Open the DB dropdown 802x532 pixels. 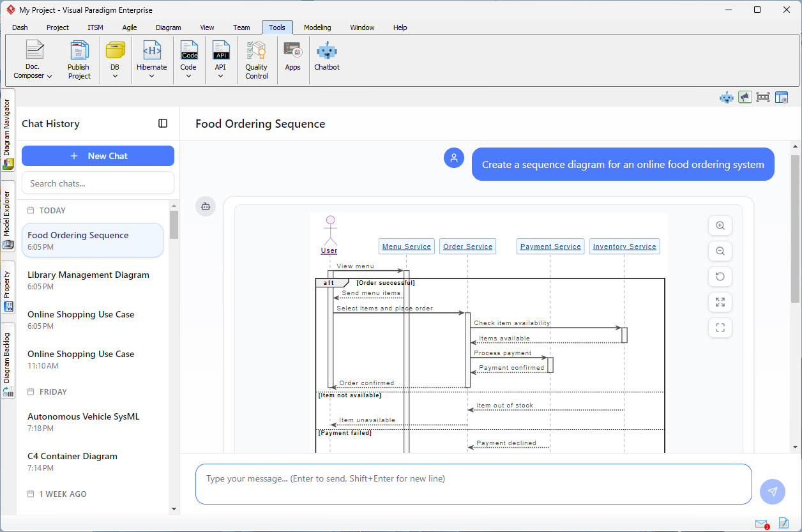click(115, 57)
